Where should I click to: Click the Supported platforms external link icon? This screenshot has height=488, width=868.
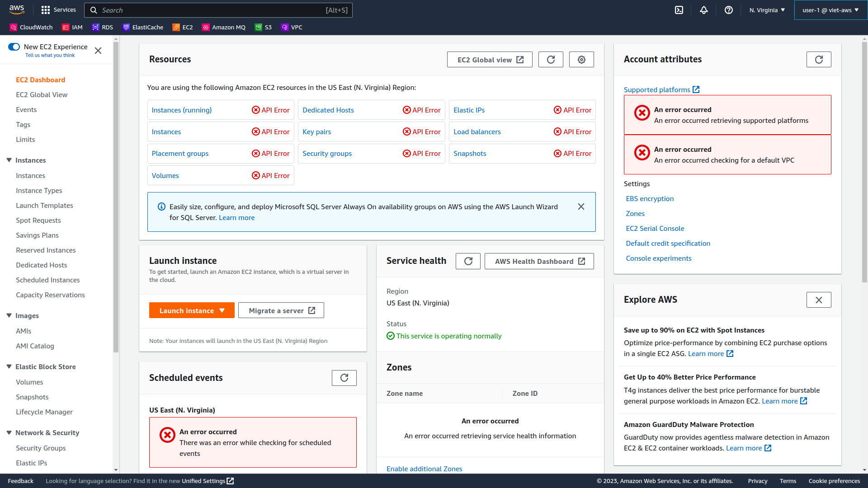click(x=696, y=90)
